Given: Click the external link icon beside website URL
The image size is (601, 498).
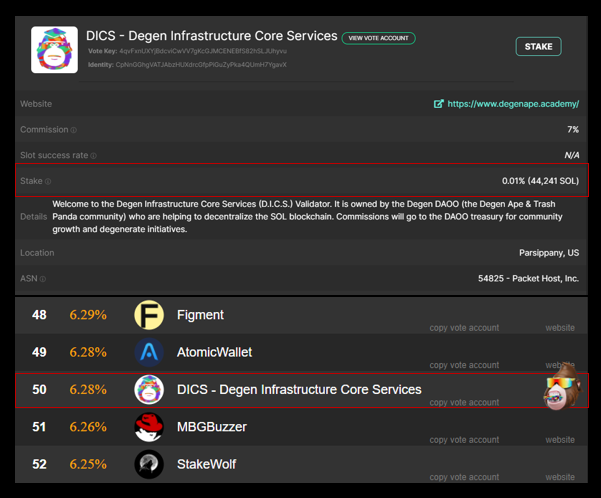Looking at the screenshot, I should coord(438,104).
